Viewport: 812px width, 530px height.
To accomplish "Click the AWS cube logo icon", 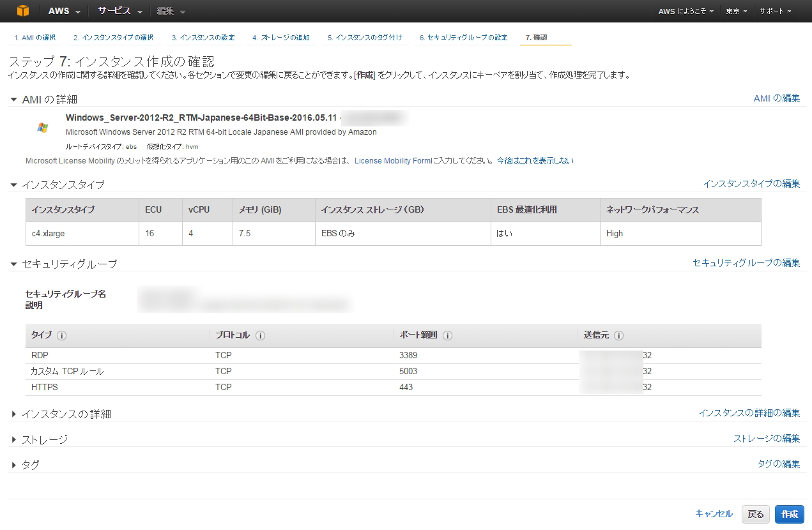I will click(23, 11).
